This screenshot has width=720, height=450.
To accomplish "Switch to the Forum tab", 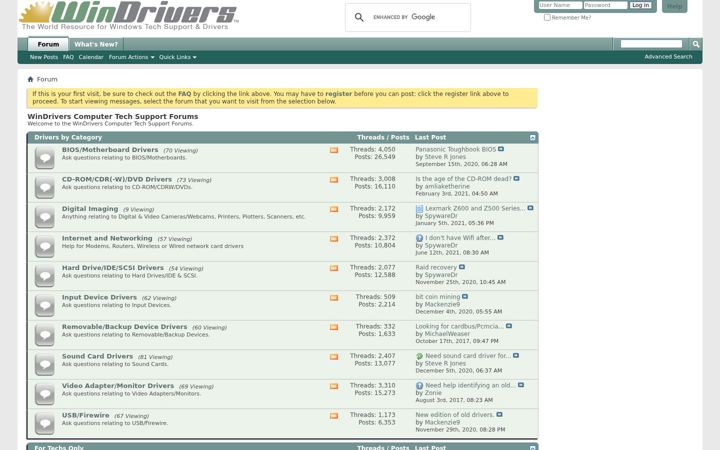I will tap(48, 44).
